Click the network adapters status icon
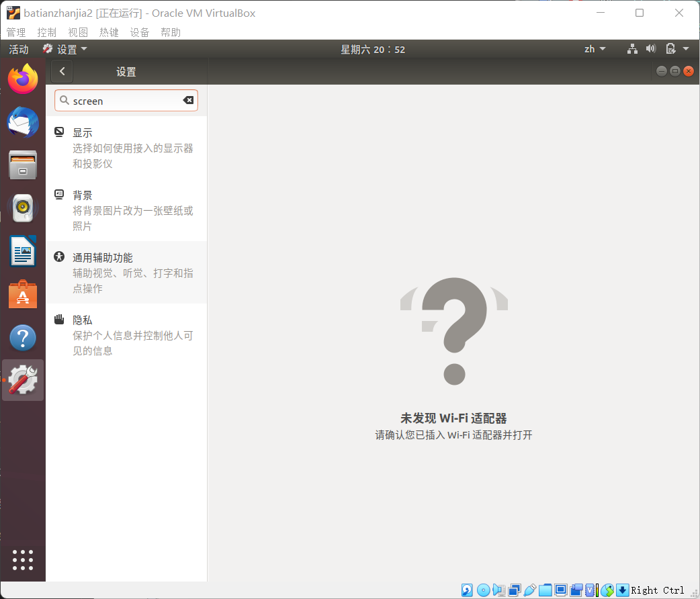 515,590
